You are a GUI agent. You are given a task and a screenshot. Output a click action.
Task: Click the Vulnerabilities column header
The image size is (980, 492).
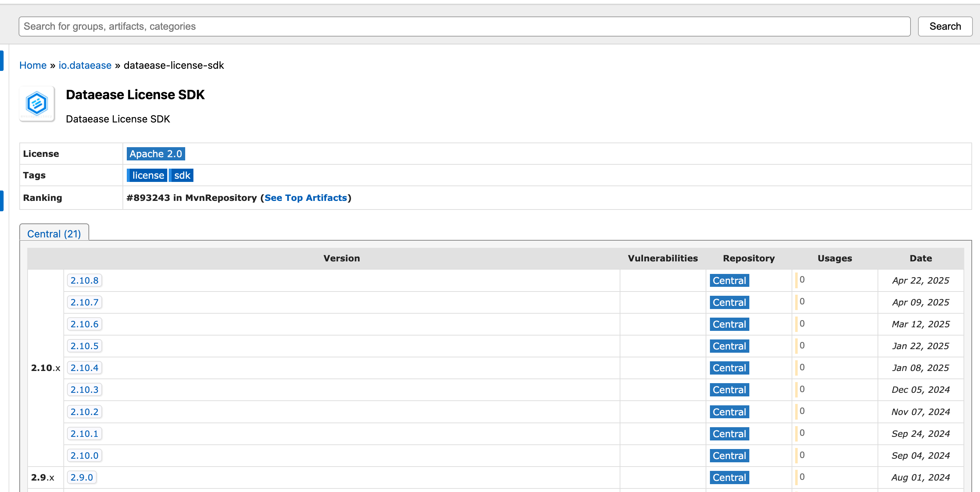663,258
